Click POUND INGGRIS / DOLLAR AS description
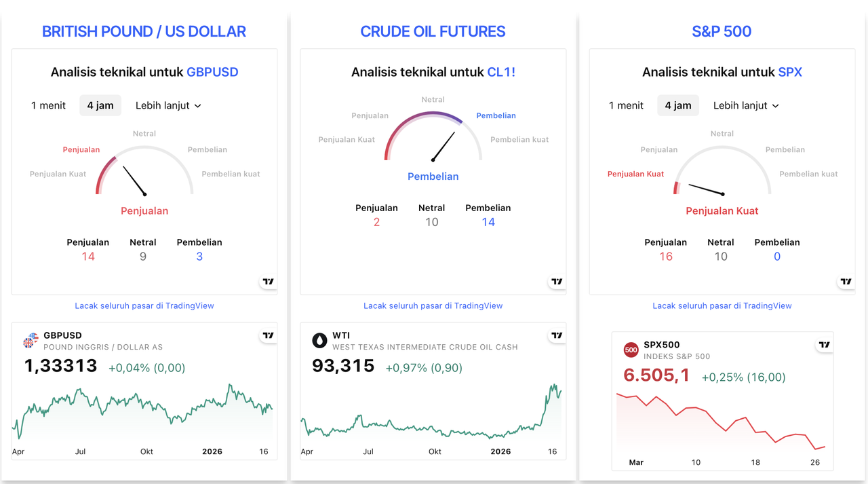 [x=103, y=347]
